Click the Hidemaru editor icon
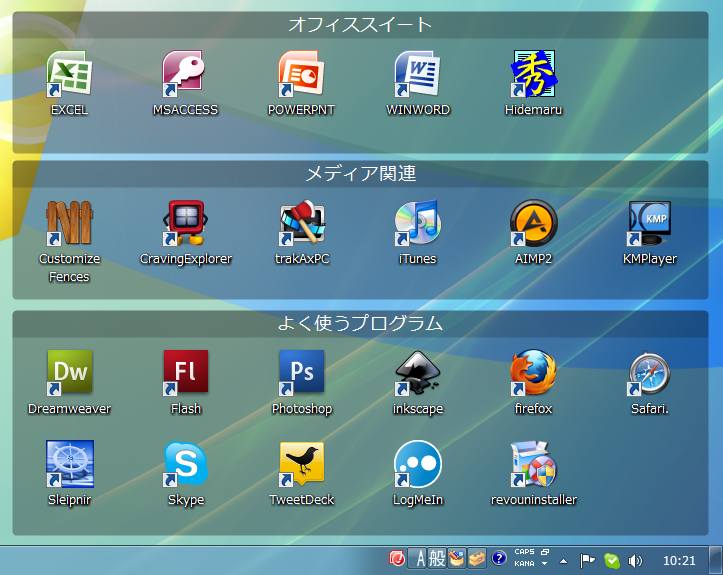The height and width of the screenshot is (575, 723). [x=533, y=74]
